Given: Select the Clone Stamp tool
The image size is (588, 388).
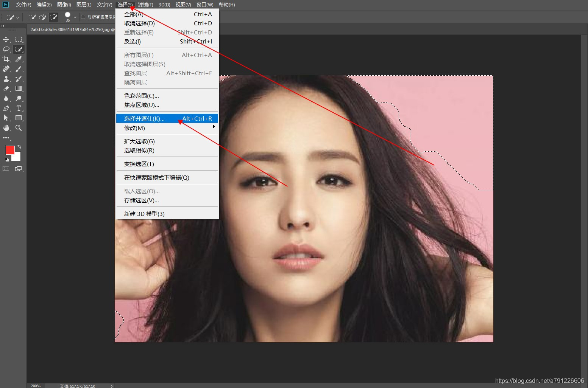Looking at the screenshot, I should coord(6,79).
